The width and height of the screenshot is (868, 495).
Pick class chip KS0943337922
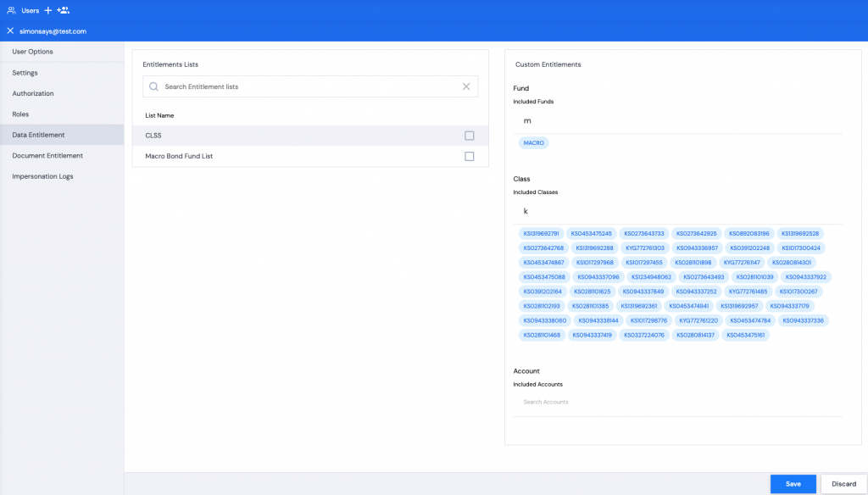805,277
